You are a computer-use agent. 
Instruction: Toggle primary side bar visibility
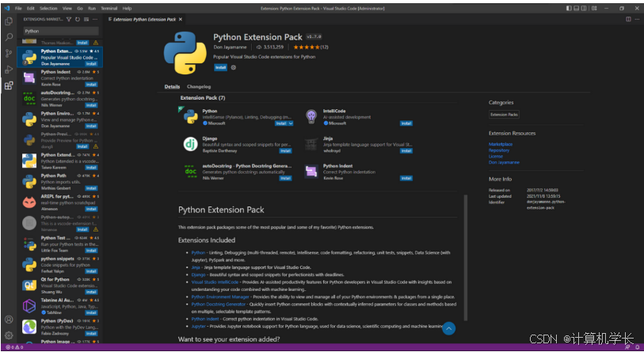569,8
